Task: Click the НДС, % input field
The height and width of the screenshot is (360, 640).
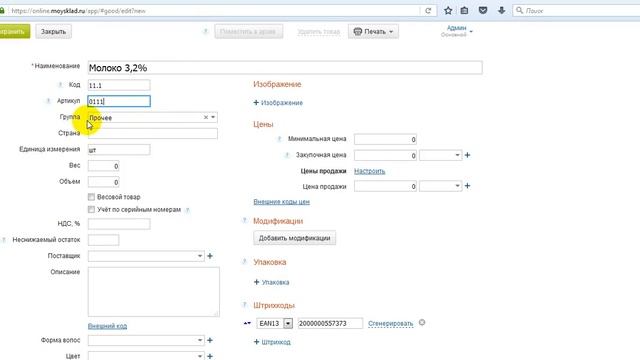Action: pos(119,224)
